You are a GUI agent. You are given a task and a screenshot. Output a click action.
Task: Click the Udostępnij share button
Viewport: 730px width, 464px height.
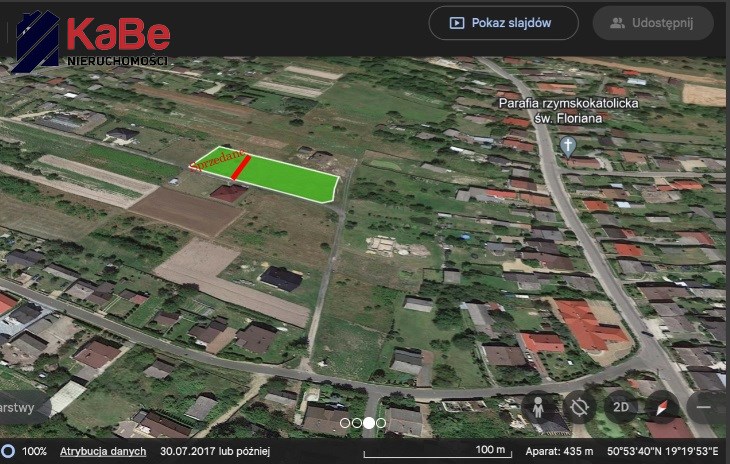(653, 23)
